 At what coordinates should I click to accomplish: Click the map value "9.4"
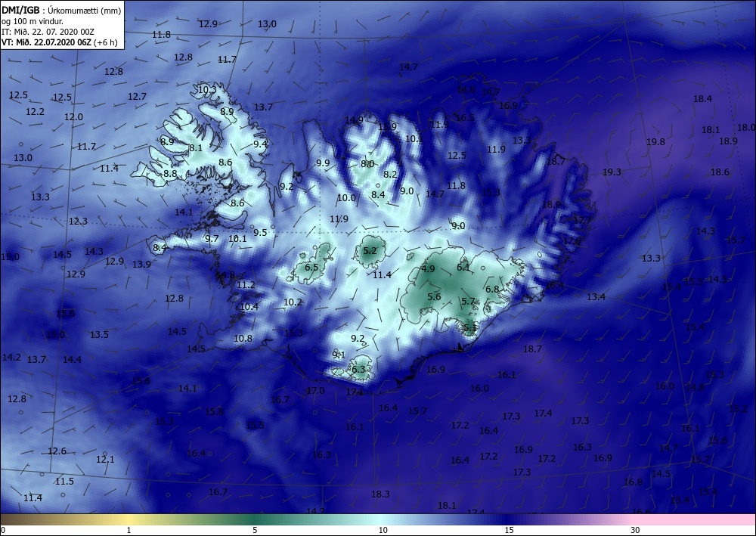(260, 144)
